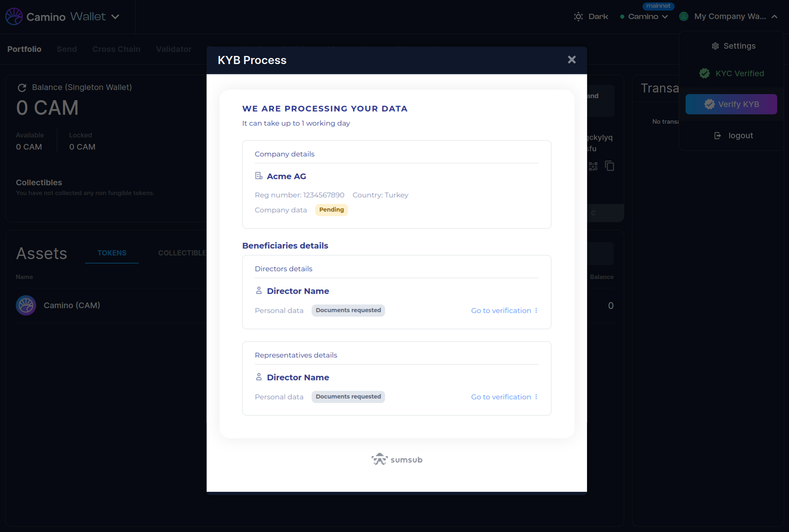This screenshot has width=789, height=532.
Task: Click the Camino (CAM) token icon
Action: (x=26, y=305)
